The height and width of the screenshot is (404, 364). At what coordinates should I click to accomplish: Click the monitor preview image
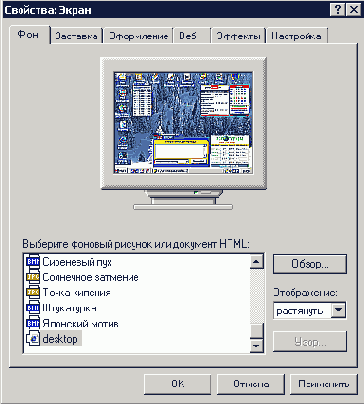point(183,123)
